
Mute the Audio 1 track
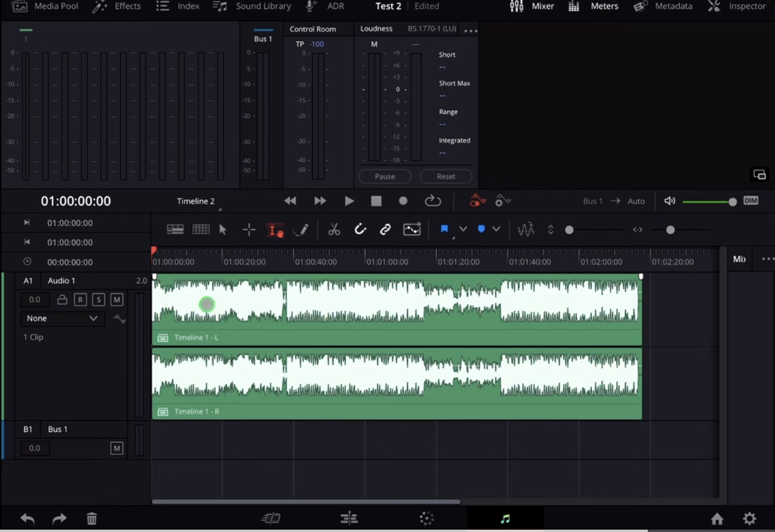117,299
